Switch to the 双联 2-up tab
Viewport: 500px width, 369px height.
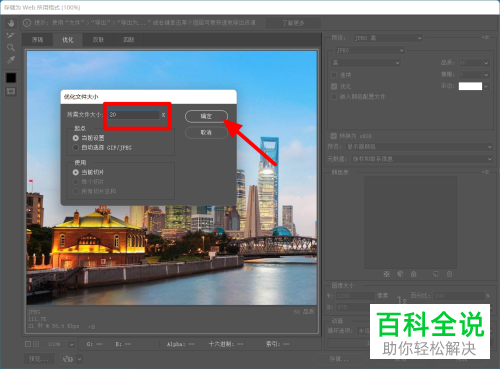click(x=98, y=40)
